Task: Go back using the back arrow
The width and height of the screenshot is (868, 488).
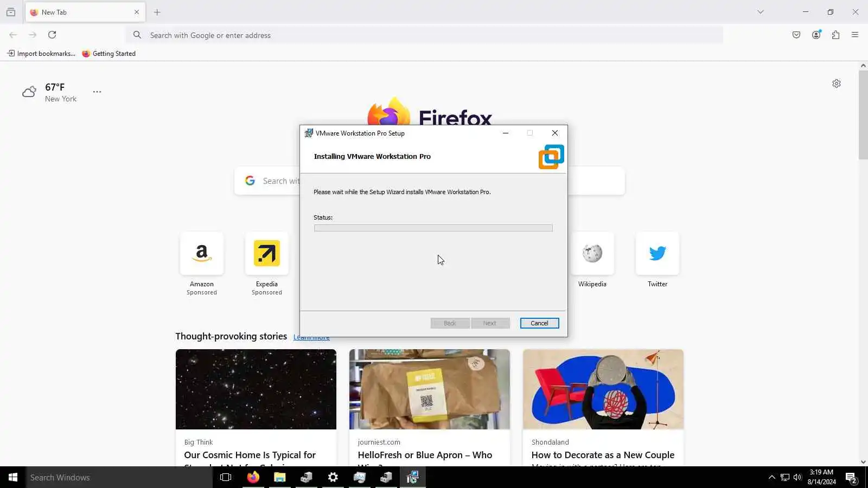Action: coord(13,35)
